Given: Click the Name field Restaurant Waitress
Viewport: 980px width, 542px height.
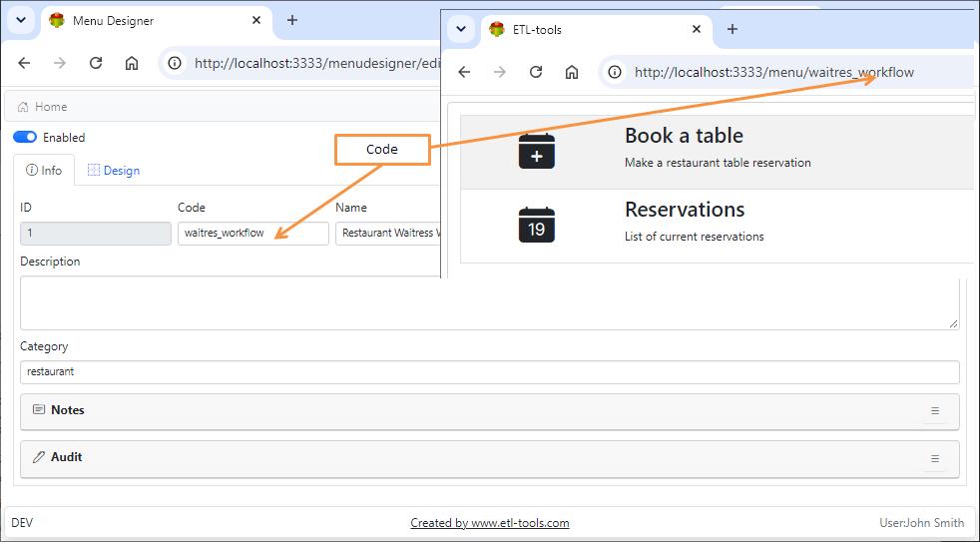Looking at the screenshot, I should (x=388, y=234).
